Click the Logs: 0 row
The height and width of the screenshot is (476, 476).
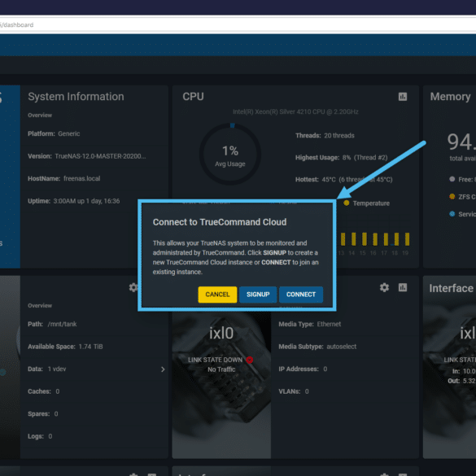(x=94, y=436)
